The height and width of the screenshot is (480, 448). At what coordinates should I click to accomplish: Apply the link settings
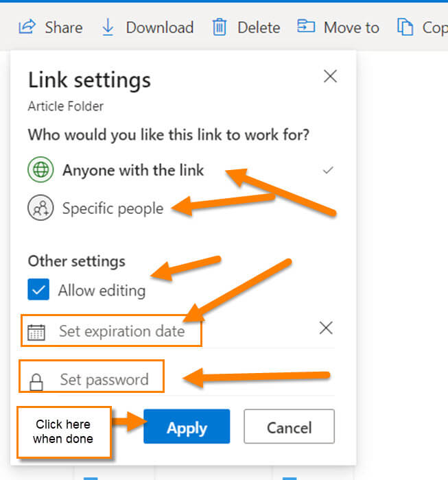pos(187,427)
